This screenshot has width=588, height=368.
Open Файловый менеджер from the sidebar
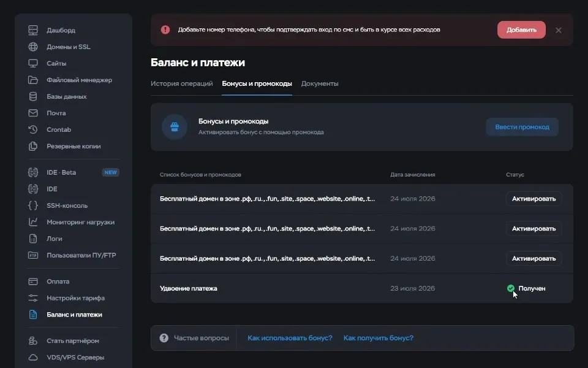pos(79,80)
